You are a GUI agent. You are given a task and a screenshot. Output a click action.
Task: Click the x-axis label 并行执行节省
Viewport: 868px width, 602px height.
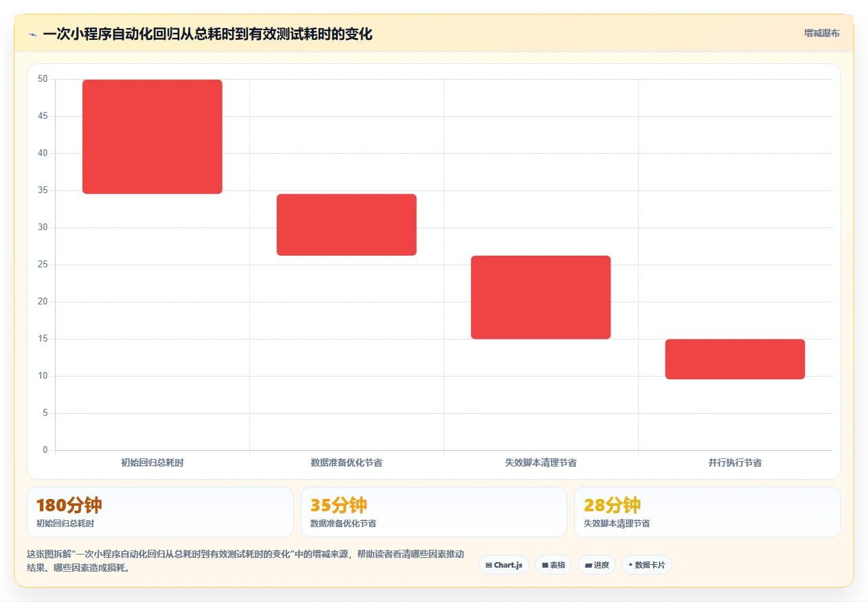tap(735, 462)
